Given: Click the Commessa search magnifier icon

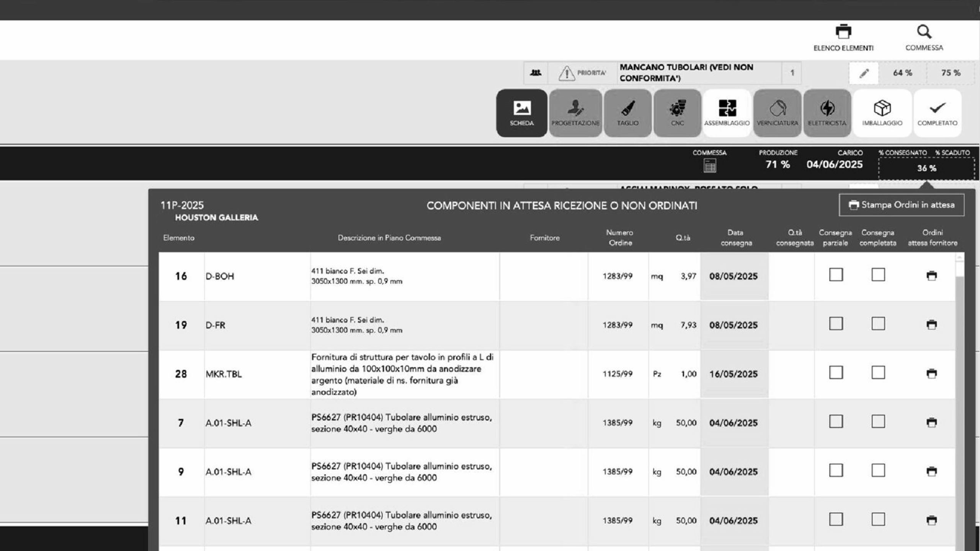Looking at the screenshot, I should [x=924, y=32].
